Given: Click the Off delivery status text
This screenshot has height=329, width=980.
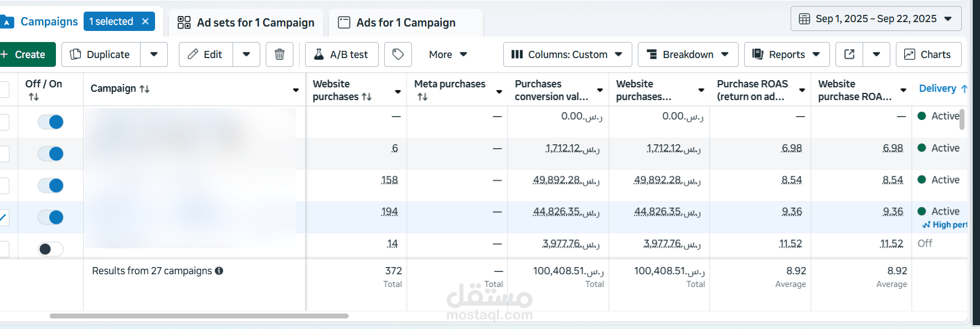Looking at the screenshot, I should pyautogui.click(x=925, y=243).
